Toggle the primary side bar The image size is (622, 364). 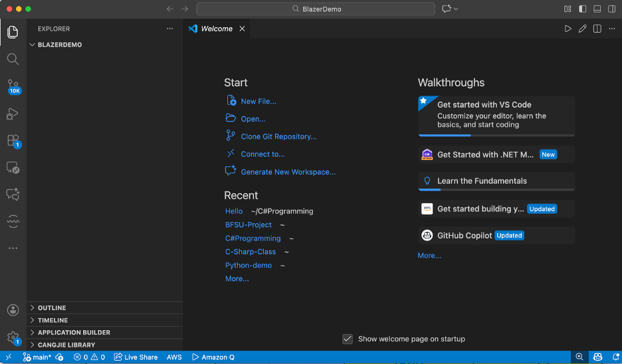(x=582, y=9)
